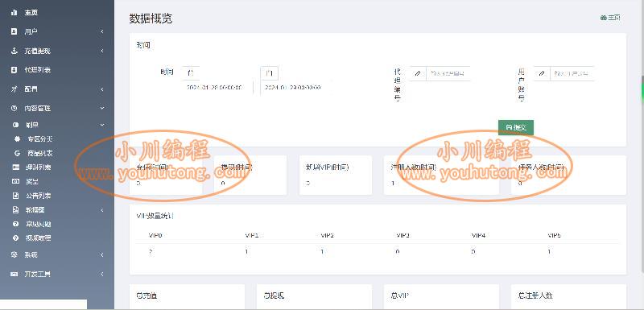The image size is (644, 310).
Task: Expand the 充值提现 menu chevron
Action: [102, 51]
